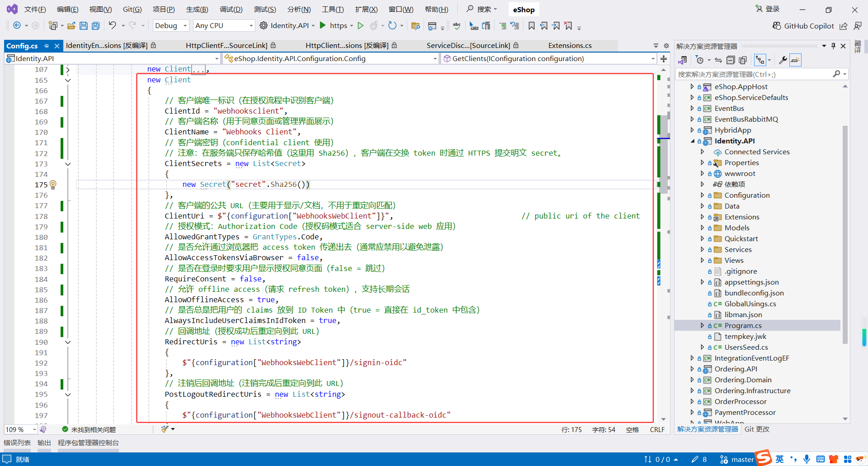Open the Git menu
The height and width of the screenshot is (466, 868).
coord(132,9)
